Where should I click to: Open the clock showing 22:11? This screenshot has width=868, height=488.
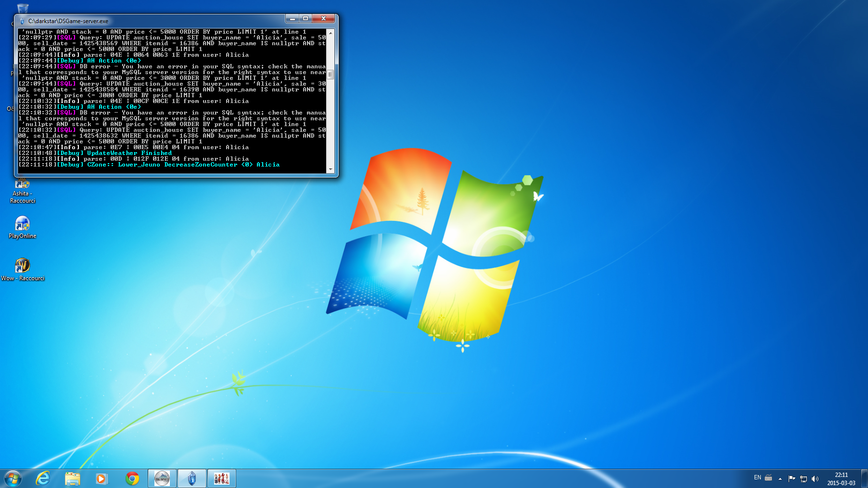pyautogui.click(x=841, y=478)
